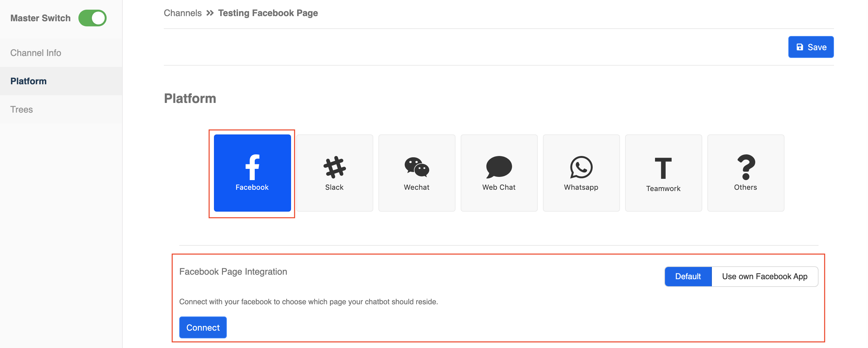Navigate to Testing Facebook Page breadcrumb
This screenshot has height=348, width=868.
(269, 12)
